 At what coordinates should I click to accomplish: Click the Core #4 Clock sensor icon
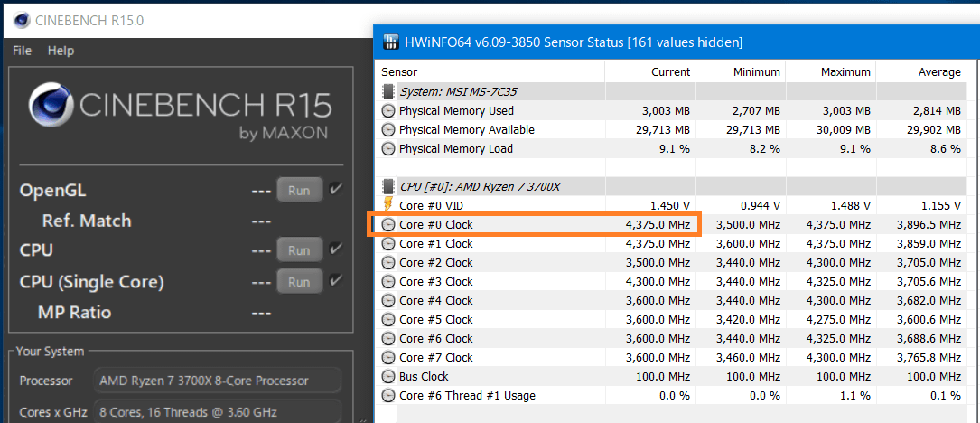click(x=388, y=300)
